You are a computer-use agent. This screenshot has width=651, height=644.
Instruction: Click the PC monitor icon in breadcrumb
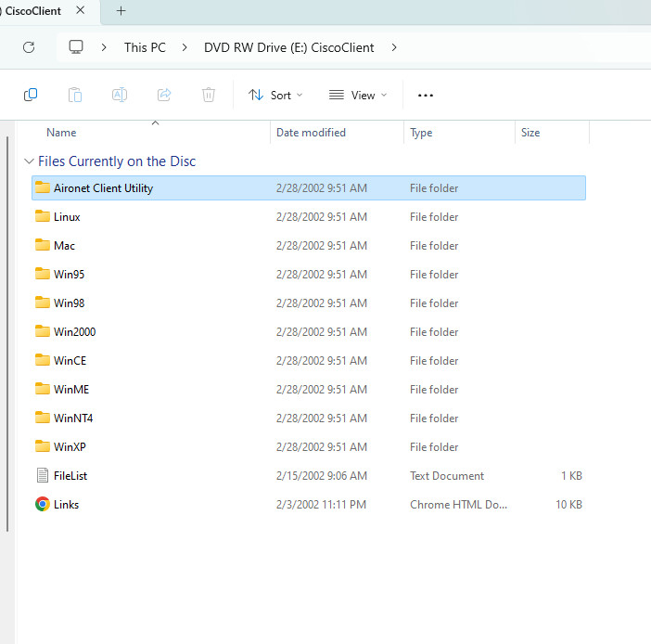tap(76, 47)
